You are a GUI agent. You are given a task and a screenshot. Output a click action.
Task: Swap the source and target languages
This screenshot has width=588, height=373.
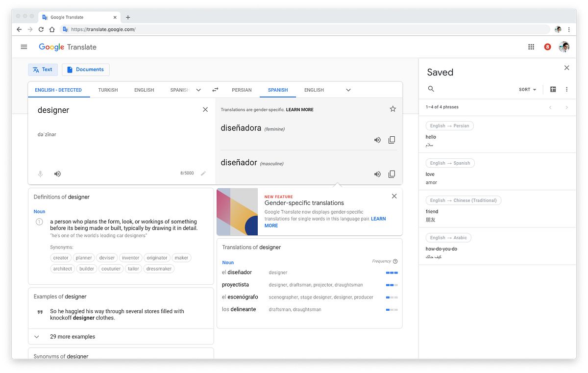tap(215, 90)
